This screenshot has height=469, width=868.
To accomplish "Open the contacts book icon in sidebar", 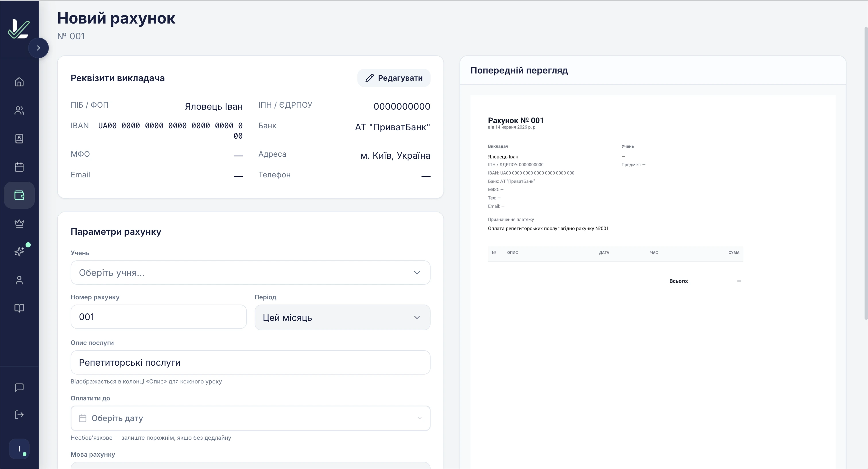I will point(19,138).
